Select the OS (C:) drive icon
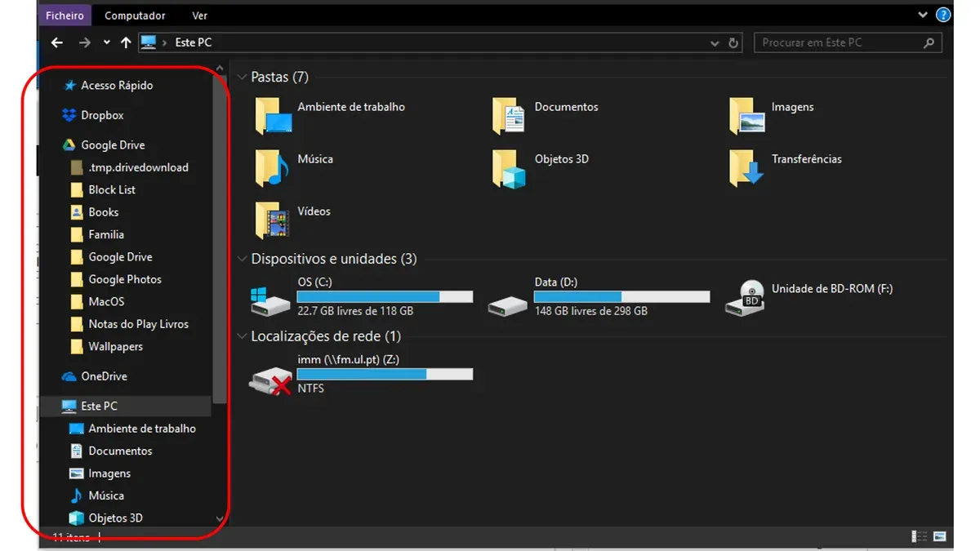The height and width of the screenshot is (551, 980). tap(270, 301)
